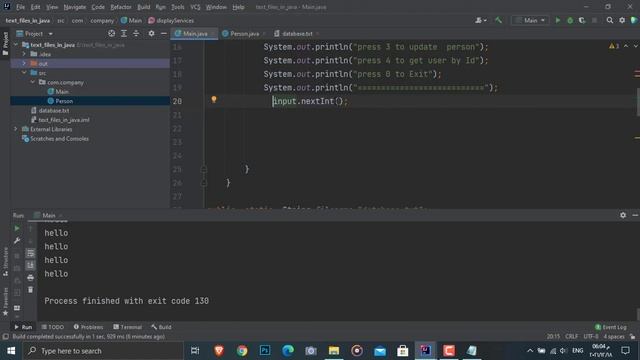This screenshot has height=360, width=640.
Task: Click the displayServices breadcrumb
Action: [x=171, y=20]
